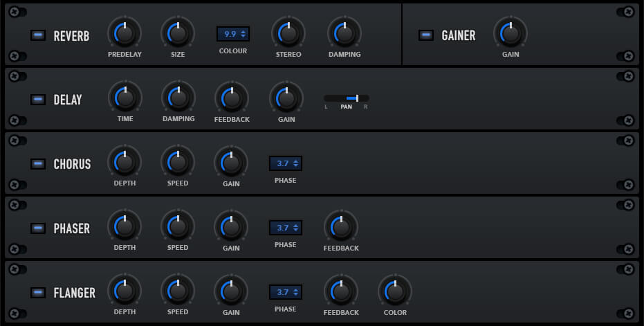Click the Reverb Size knob
This screenshot has height=326, width=644.
(x=178, y=33)
